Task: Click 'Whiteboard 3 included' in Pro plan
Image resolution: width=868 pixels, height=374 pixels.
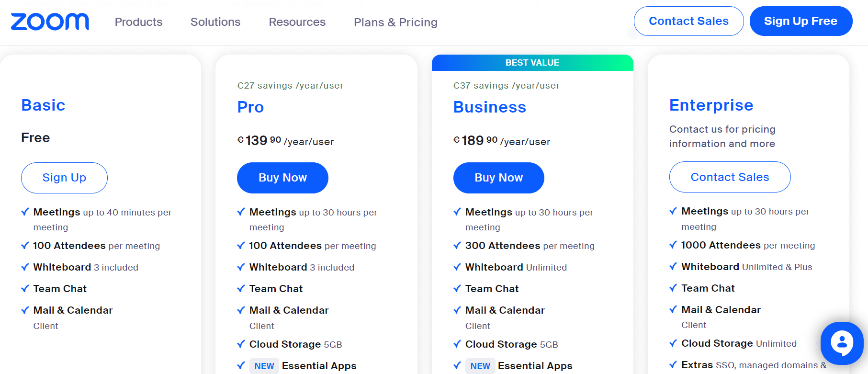Action: (x=302, y=267)
